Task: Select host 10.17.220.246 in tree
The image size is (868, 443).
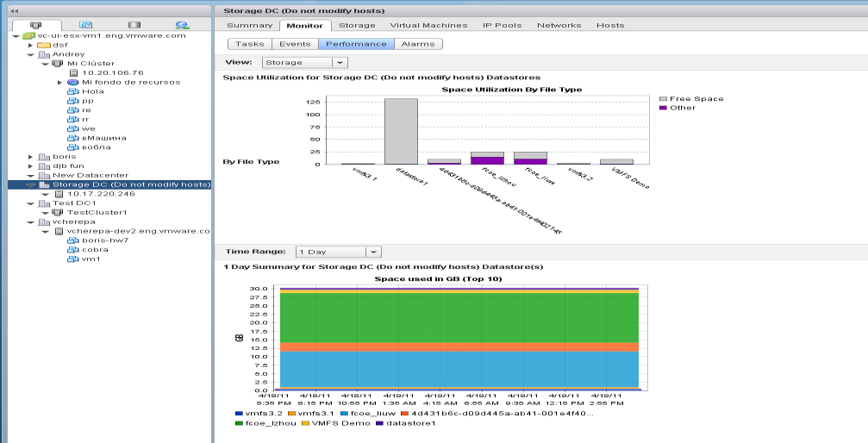Action: [x=102, y=194]
